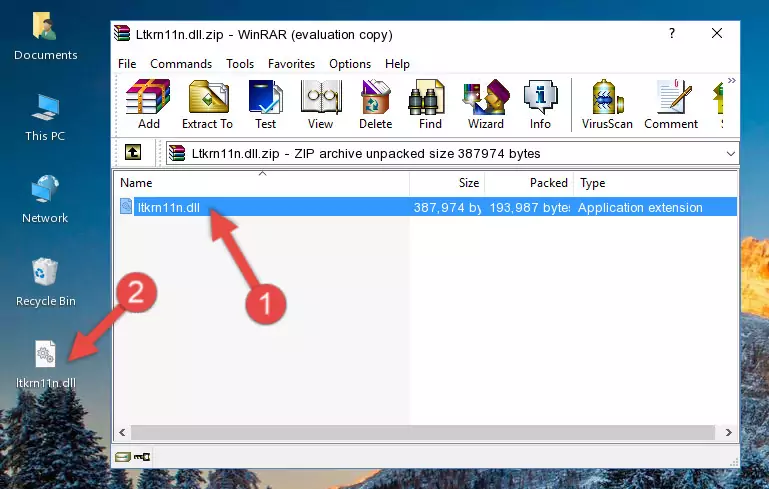Select the Network desktop icon
Viewport: 769px width, 489px height.
click(x=45, y=199)
